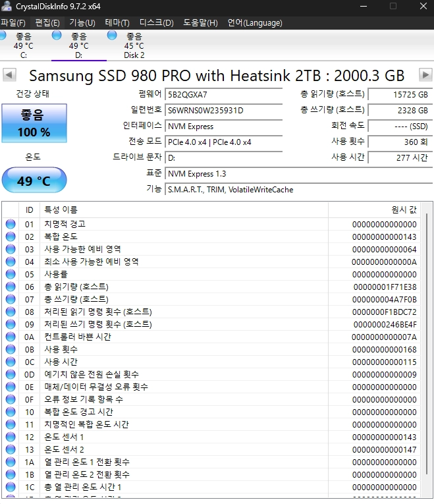Click status icon for 0A 컨트롤러 바쁜 시간

coord(11,337)
